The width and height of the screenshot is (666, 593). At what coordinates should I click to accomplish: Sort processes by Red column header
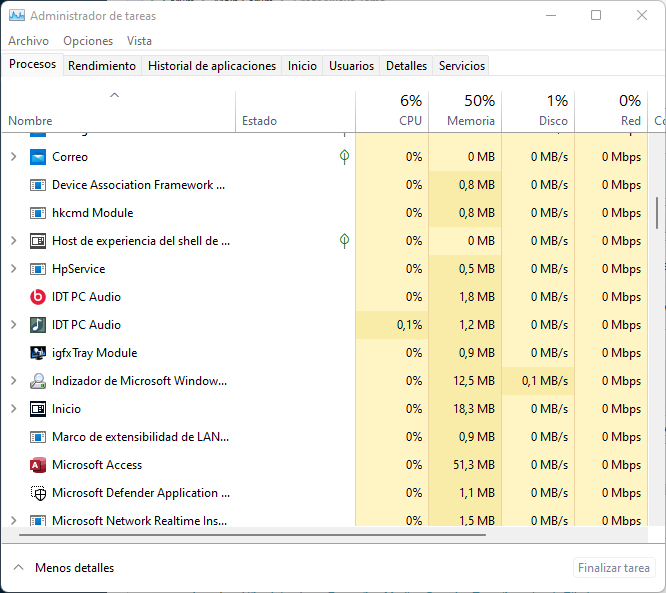tap(611, 111)
